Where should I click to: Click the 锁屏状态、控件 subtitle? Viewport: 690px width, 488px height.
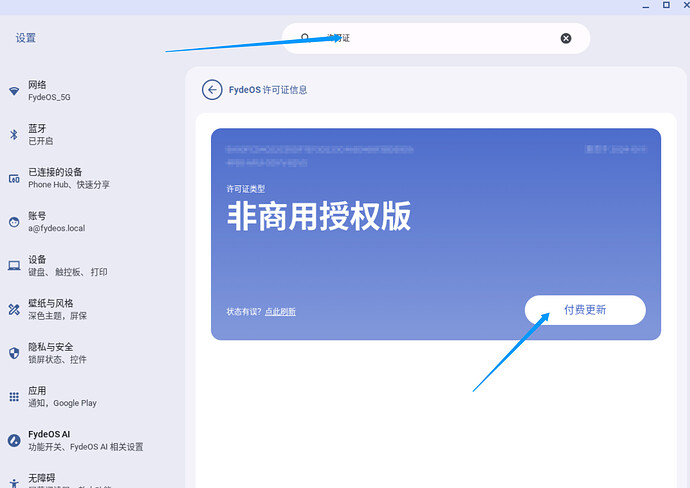click(x=57, y=360)
